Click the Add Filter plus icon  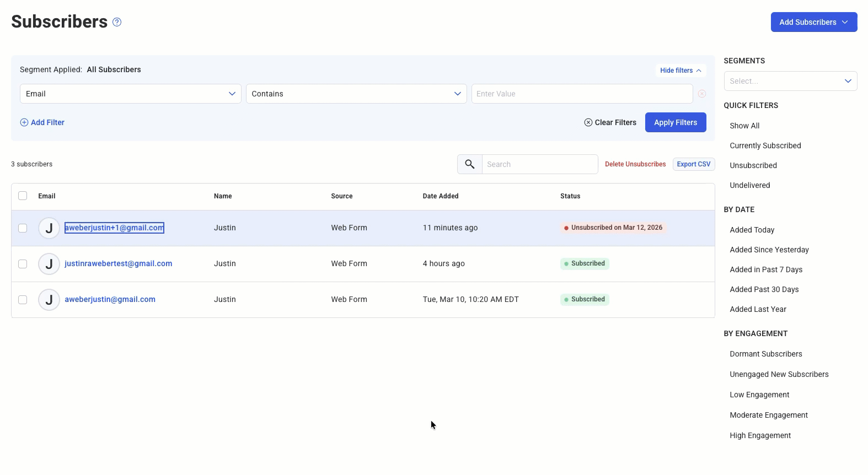pos(24,122)
